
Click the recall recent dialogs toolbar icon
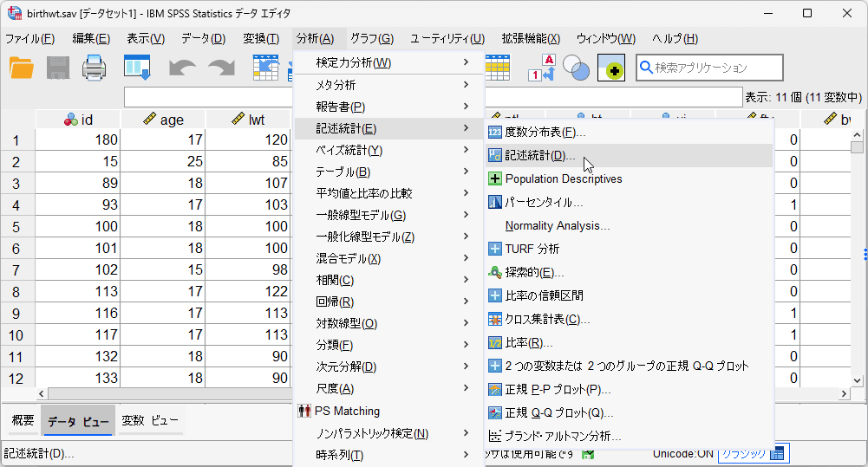coord(137,68)
